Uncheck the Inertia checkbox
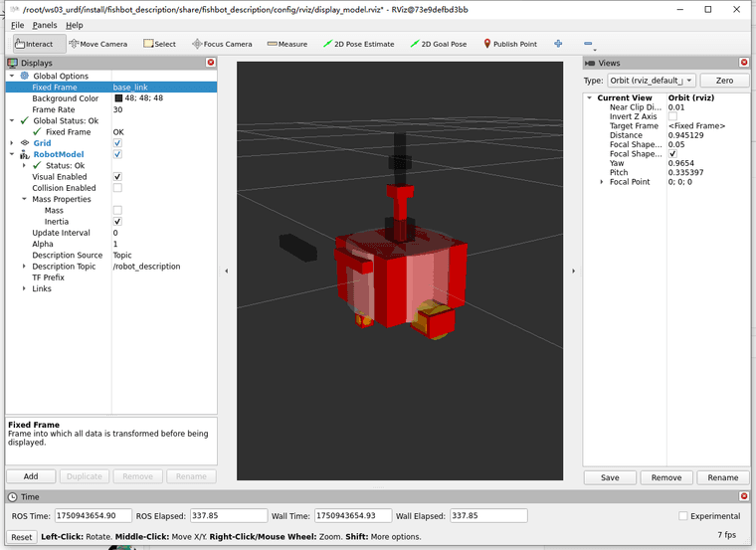756x550 pixels. (x=117, y=221)
